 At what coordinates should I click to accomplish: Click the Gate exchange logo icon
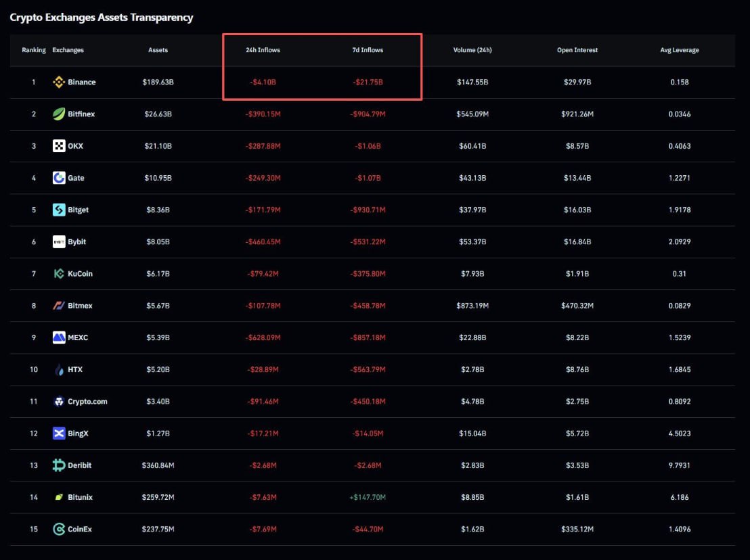(59, 178)
